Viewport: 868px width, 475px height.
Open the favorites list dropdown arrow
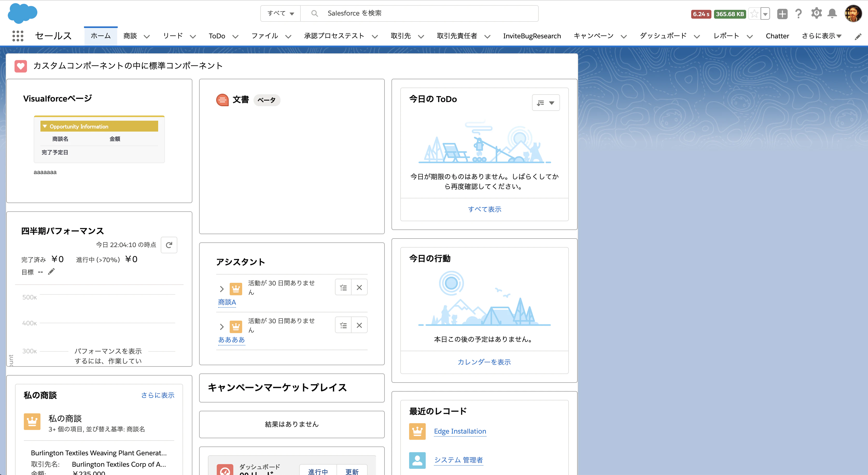[766, 14]
